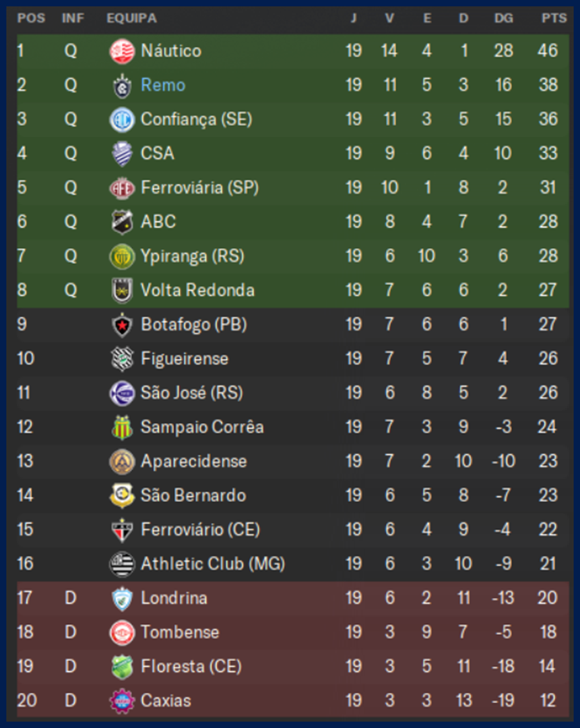Click the Remo club badge
The height and width of the screenshot is (728, 580).
pyautogui.click(x=122, y=86)
